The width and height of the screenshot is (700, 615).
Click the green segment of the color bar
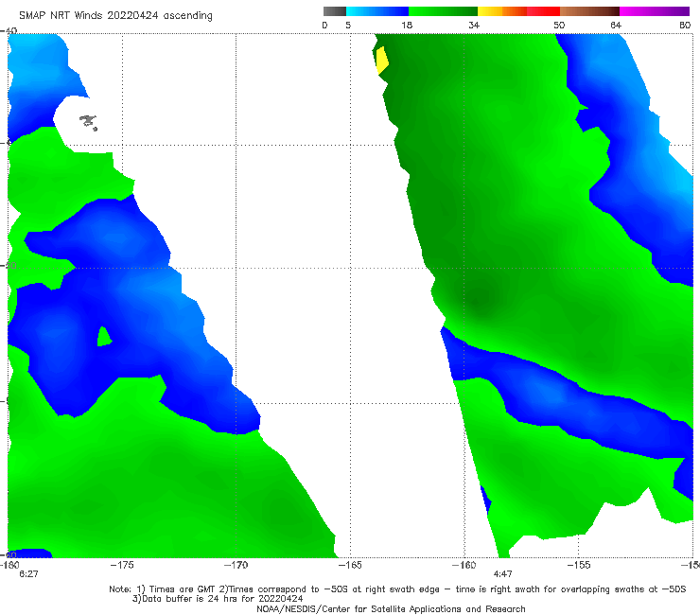click(x=443, y=11)
